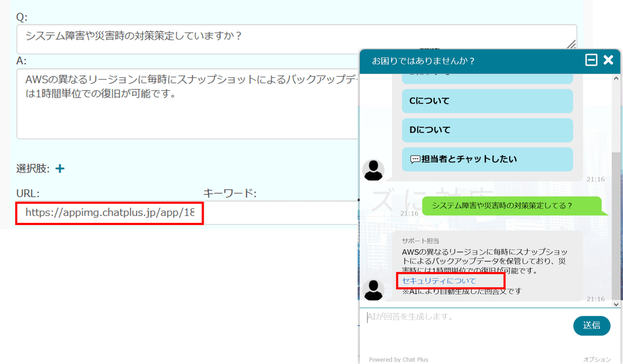Click the chat scrollbar down arrow
The height and width of the screenshot is (364, 623).
[616, 304]
